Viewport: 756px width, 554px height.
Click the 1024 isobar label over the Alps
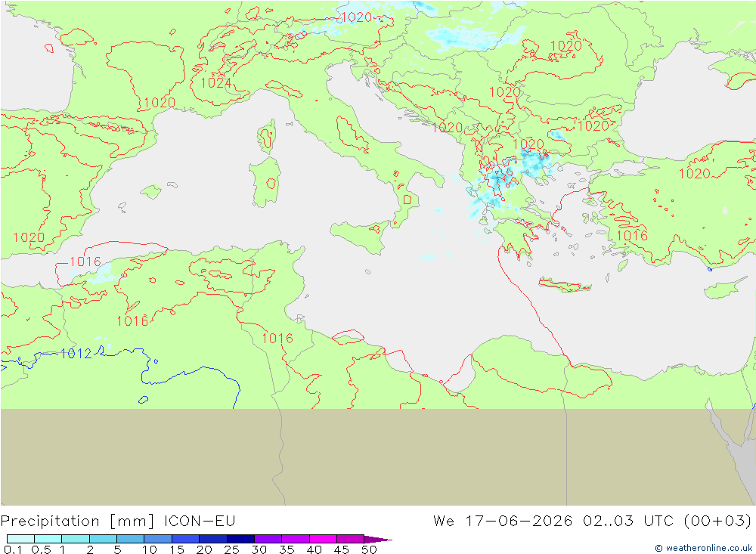pyautogui.click(x=215, y=83)
